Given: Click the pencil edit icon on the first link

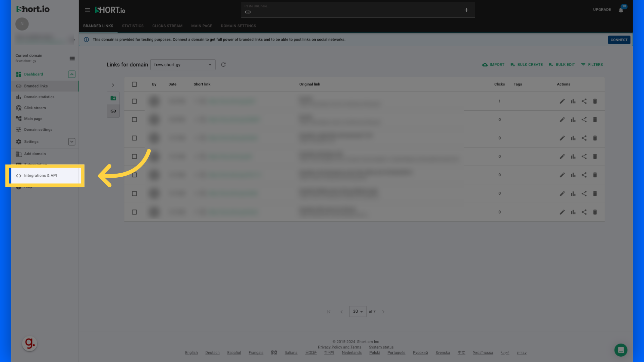Looking at the screenshot, I should tap(562, 101).
